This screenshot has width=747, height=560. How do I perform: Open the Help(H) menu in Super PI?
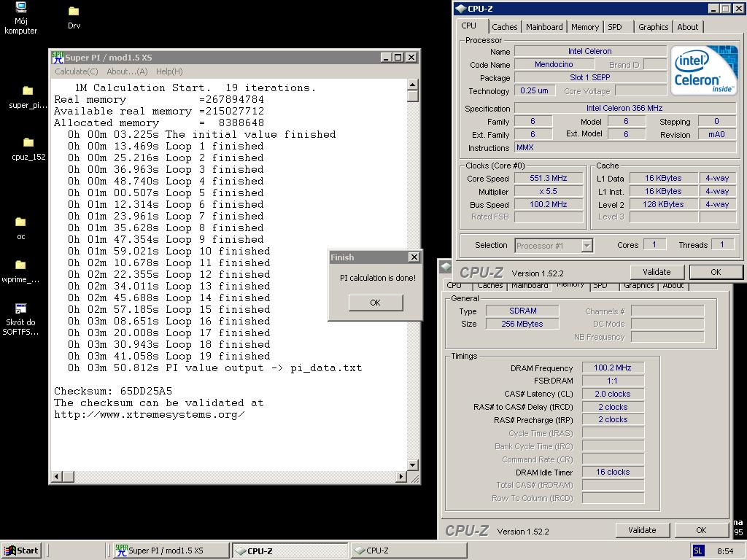coord(169,71)
